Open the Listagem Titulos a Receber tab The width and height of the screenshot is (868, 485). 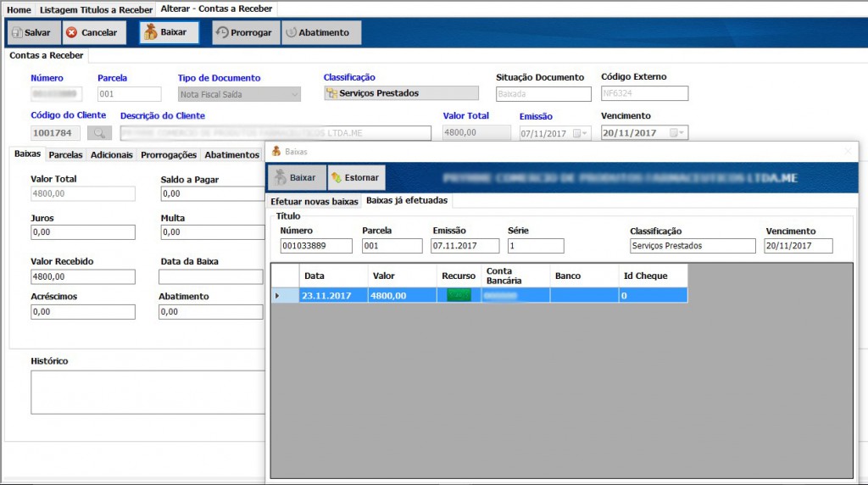96,9
